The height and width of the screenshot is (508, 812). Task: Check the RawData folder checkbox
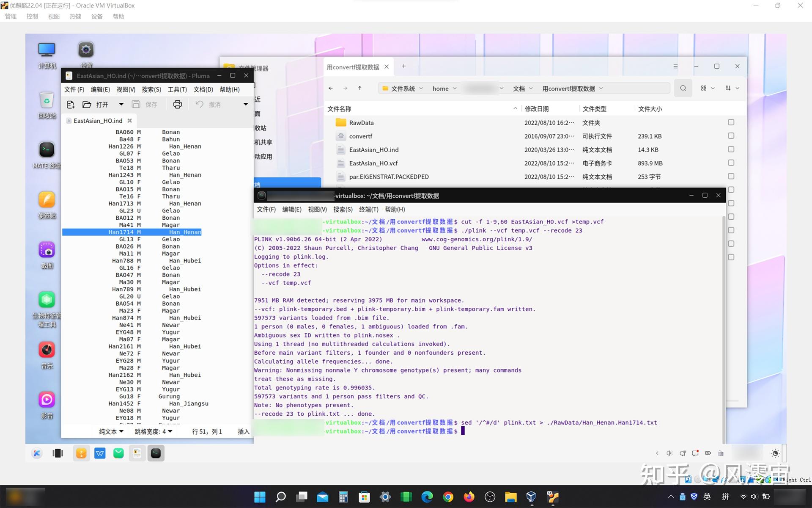coord(731,122)
